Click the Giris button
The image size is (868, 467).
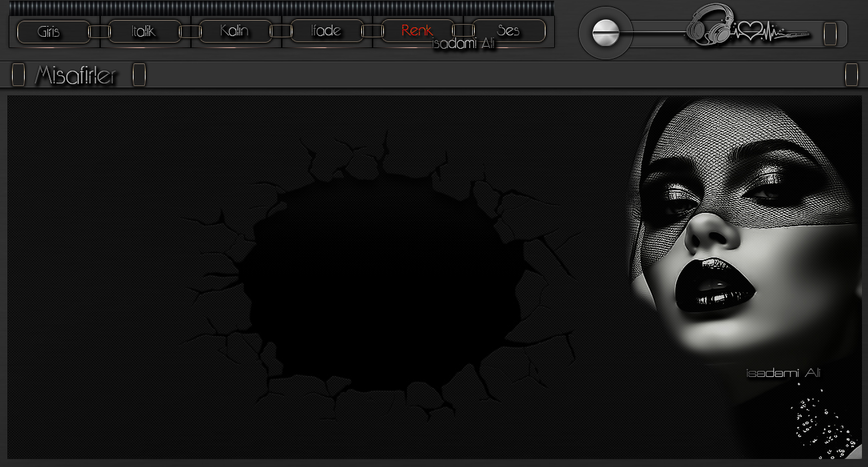[53, 31]
